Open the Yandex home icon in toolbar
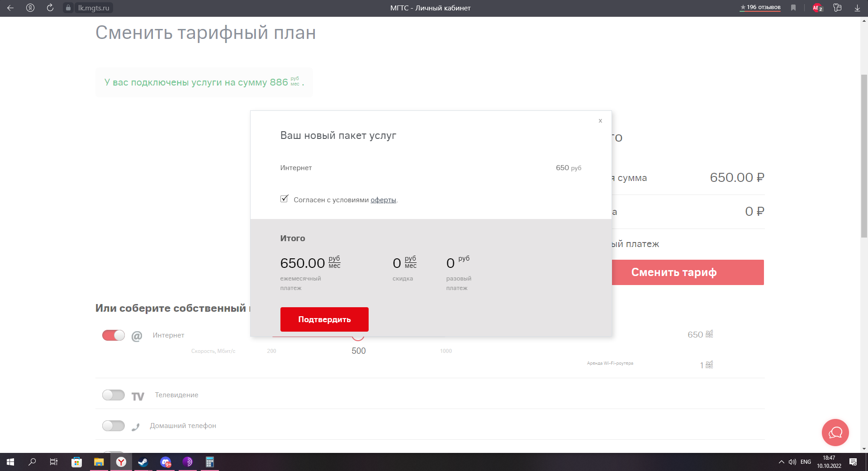The image size is (868, 471). 30,8
